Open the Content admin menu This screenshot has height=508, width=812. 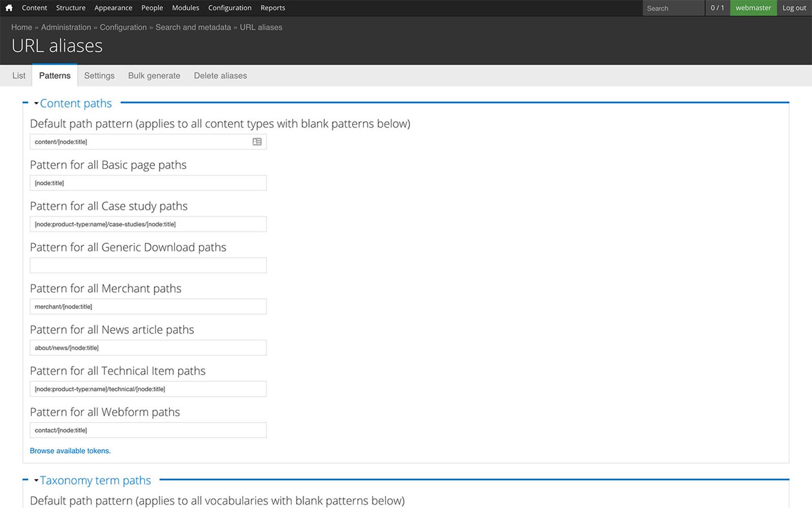35,8
